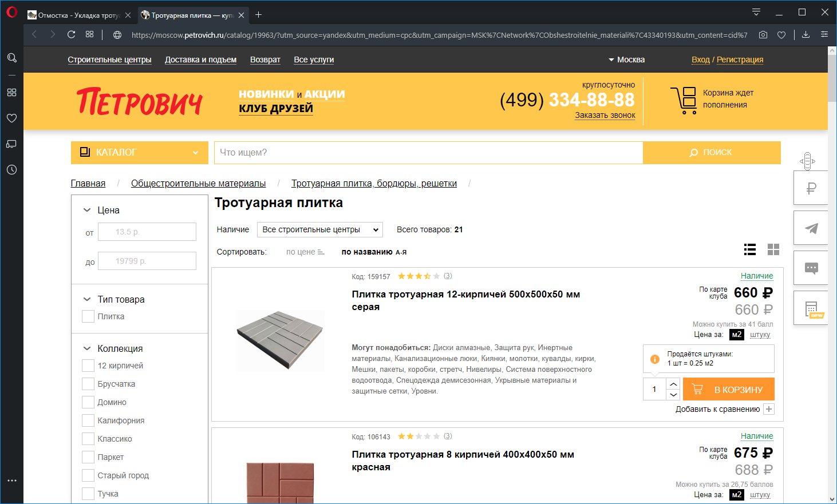The image size is (837, 504).
Task: Open the chat bubble widget
Action: coord(811,268)
